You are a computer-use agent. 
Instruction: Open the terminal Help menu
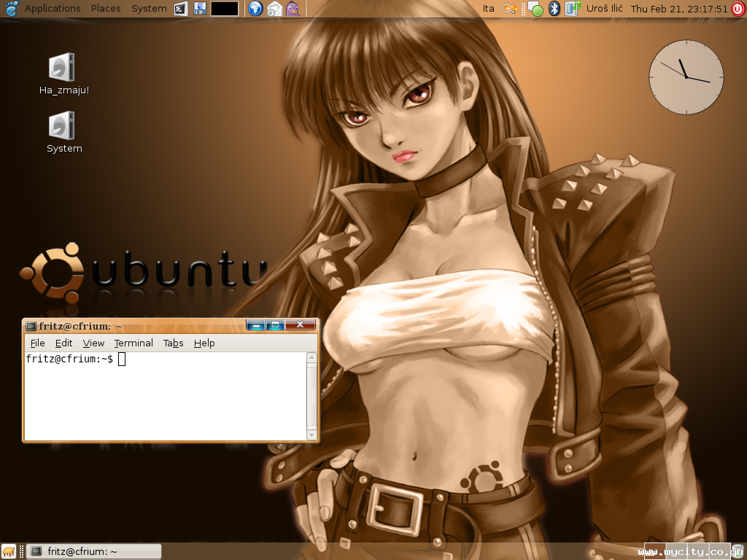(204, 343)
